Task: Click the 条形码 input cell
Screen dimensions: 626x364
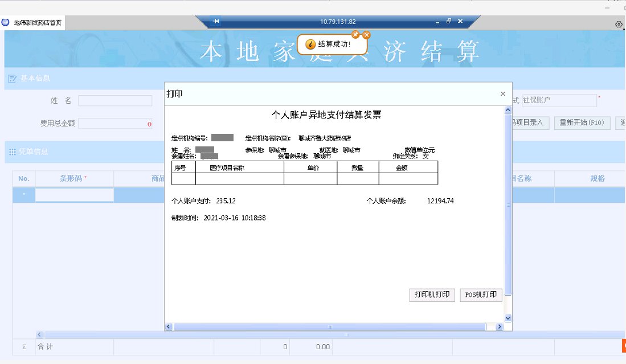Action: coord(74,195)
